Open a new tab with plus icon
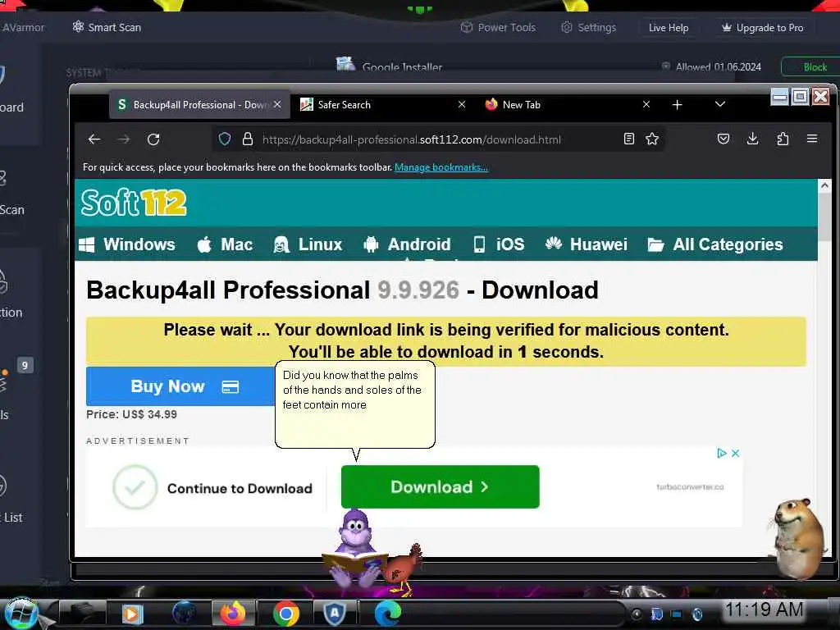The height and width of the screenshot is (630, 840). [677, 104]
